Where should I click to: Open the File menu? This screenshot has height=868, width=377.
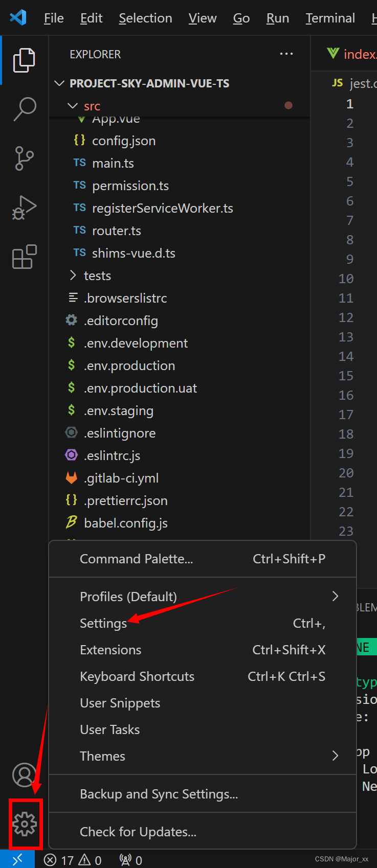click(x=54, y=18)
